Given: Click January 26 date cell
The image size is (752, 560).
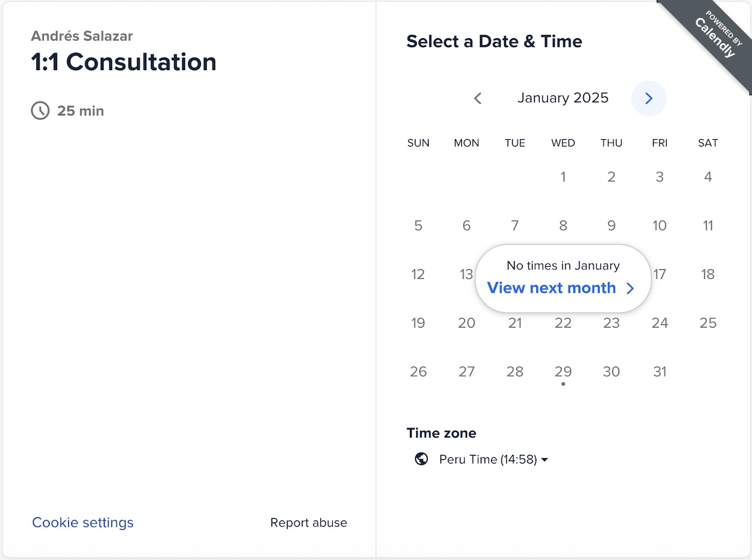Looking at the screenshot, I should click(418, 371).
